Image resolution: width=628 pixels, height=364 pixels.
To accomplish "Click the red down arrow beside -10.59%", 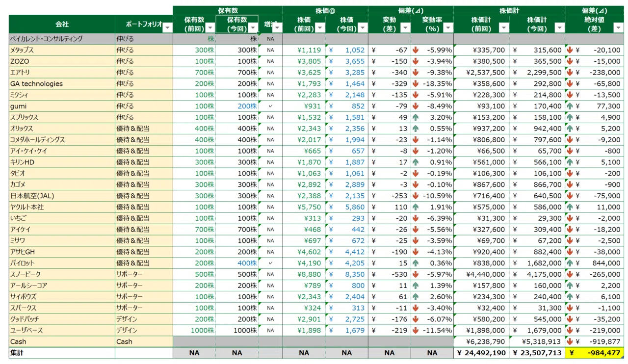I will tap(416, 196).
